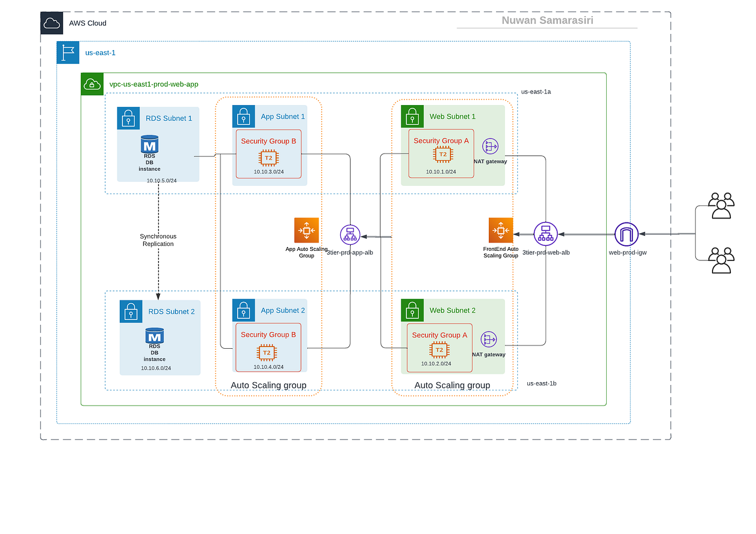Click the Nuwan Samarasiri author name
The image size is (756, 534).
click(x=547, y=20)
